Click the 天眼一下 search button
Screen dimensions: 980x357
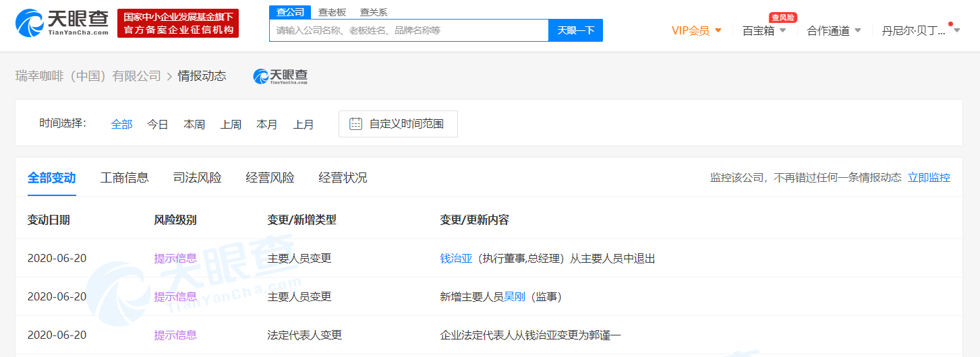pyautogui.click(x=575, y=30)
